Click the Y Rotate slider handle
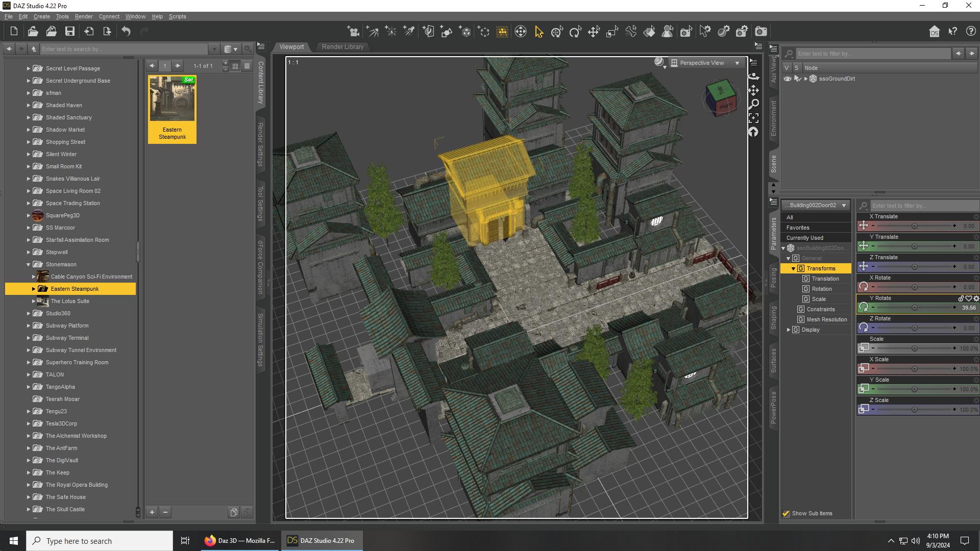Screen dimensions: 980x551 [914, 308]
